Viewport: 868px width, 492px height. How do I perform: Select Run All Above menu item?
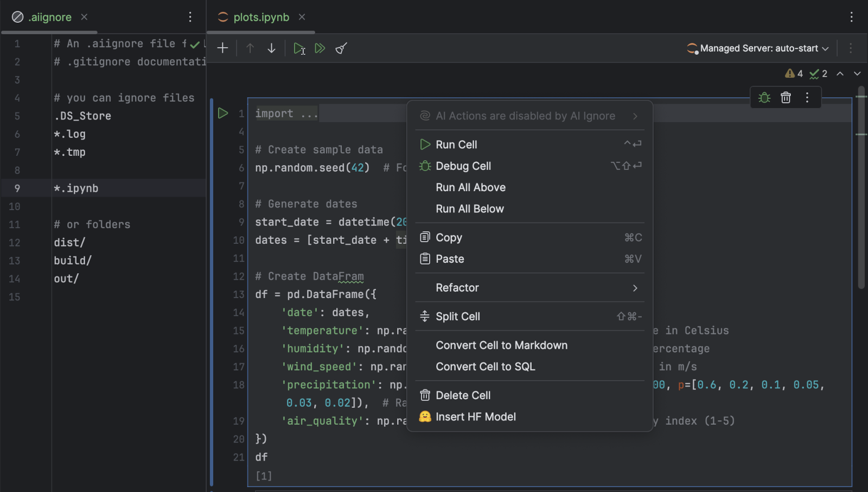click(470, 187)
